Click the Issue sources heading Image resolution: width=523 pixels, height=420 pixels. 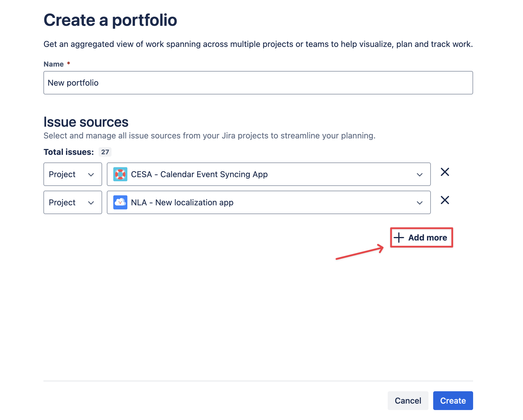pos(86,122)
